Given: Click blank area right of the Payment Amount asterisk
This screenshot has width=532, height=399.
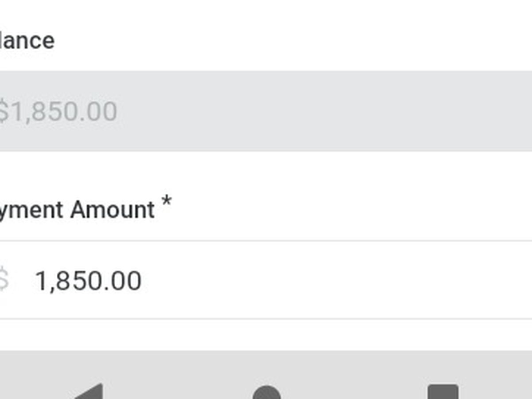Looking at the screenshot, I should click(332, 209).
